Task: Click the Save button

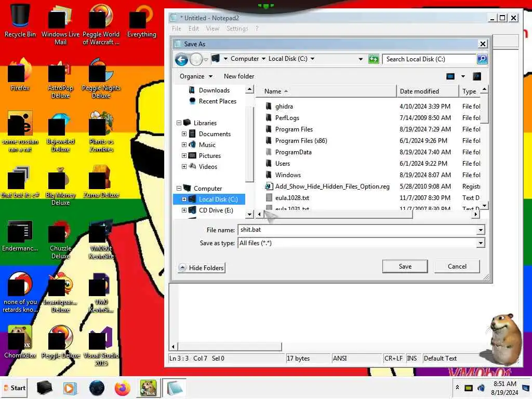Action: [x=405, y=267]
